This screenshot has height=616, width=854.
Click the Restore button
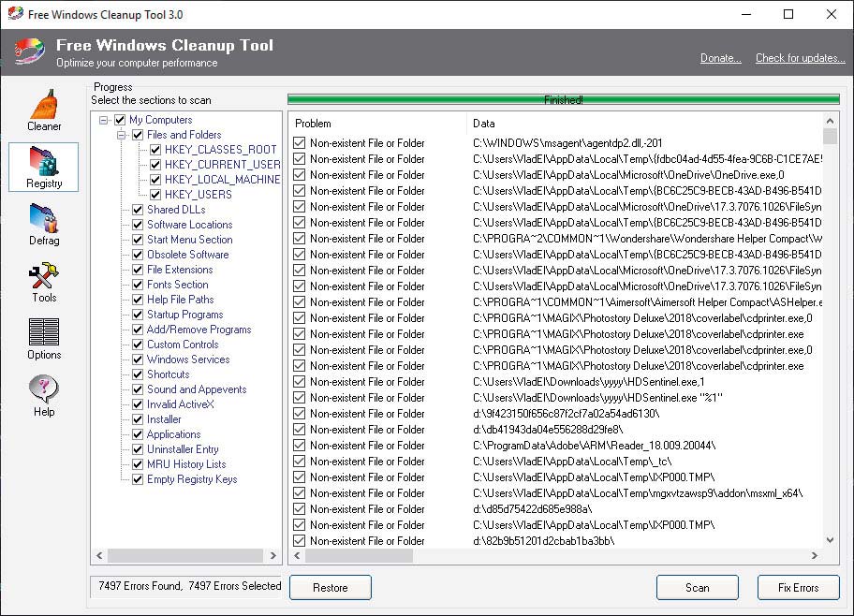tap(330, 588)
